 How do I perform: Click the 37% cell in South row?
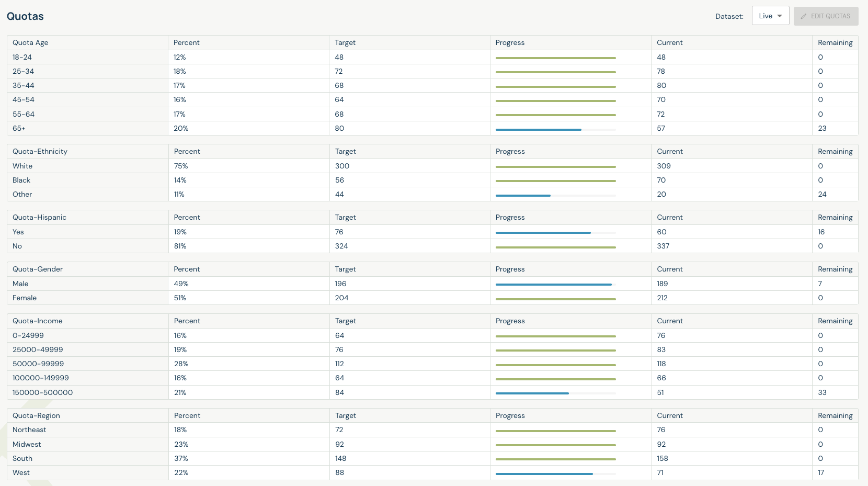click(x=181, y=458)
